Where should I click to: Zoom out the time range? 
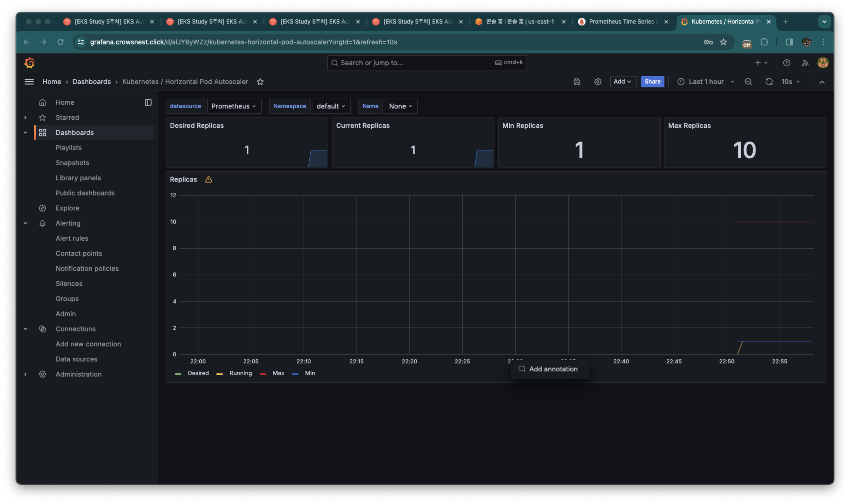(x=748, y=81)
